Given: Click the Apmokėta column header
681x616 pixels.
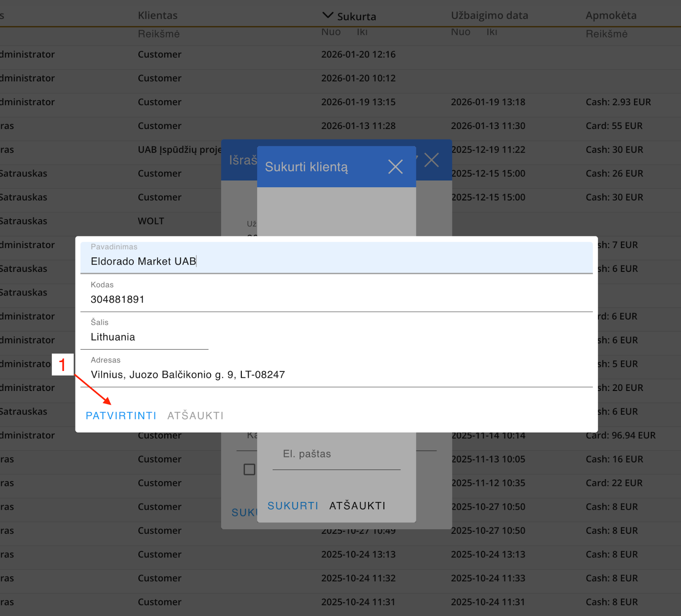Looking at the screenshot, I should point(611,16).
